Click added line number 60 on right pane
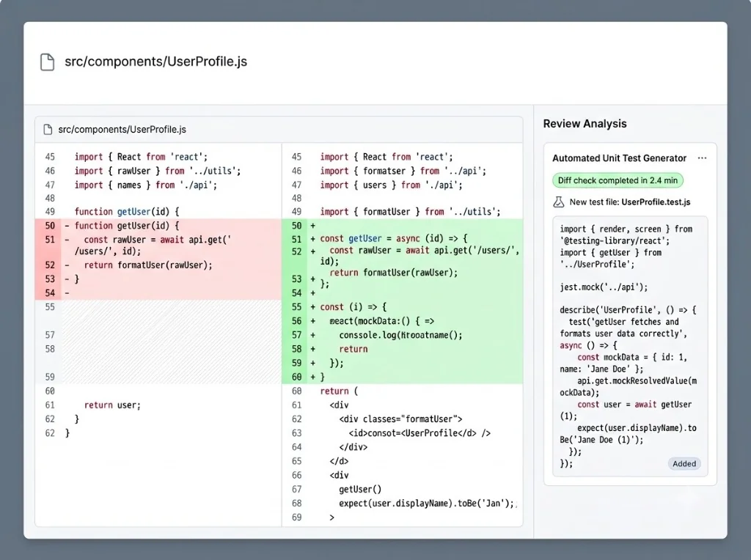Image resolution: width=751 pixels, height=560 pixels. (296, 377)
